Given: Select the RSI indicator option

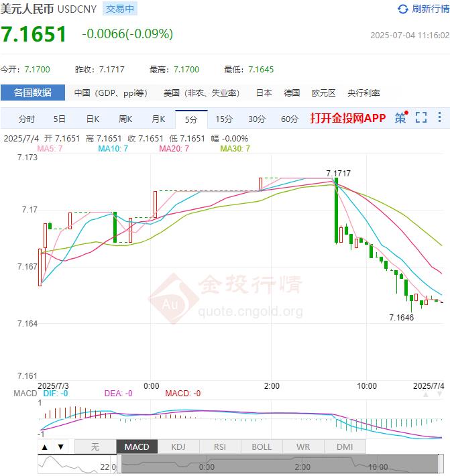Looking at the screenshot, I should click(x=220, y=447).
